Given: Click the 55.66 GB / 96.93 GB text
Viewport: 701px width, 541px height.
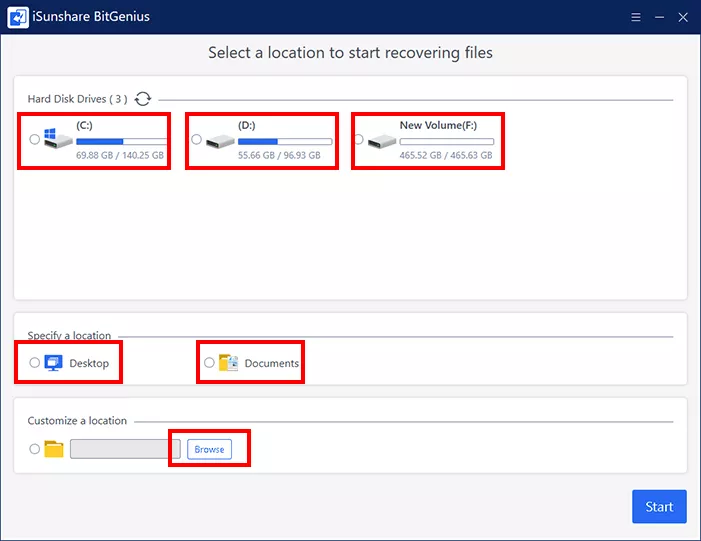Looking at the screenshot, I should tap(279, 155).
